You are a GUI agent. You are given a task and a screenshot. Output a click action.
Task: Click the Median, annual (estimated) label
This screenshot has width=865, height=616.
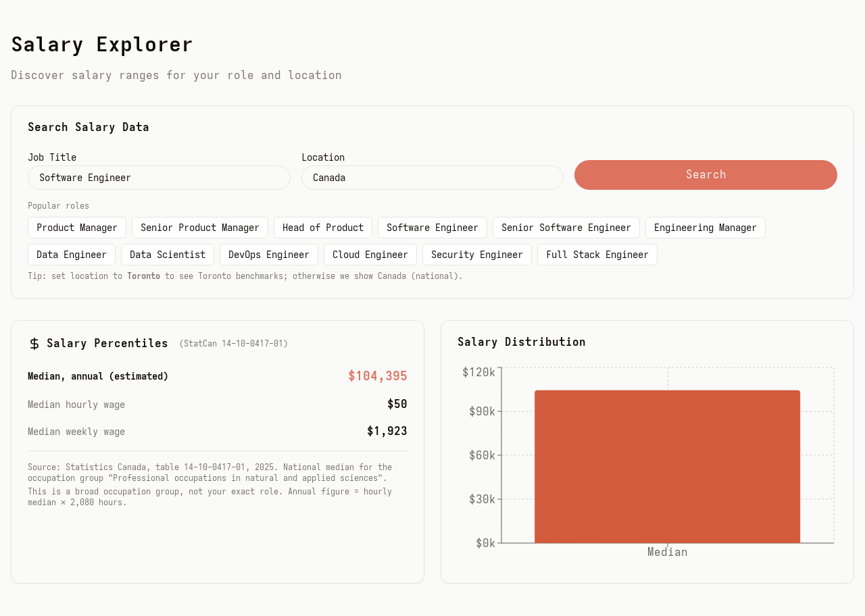[98, 376]
